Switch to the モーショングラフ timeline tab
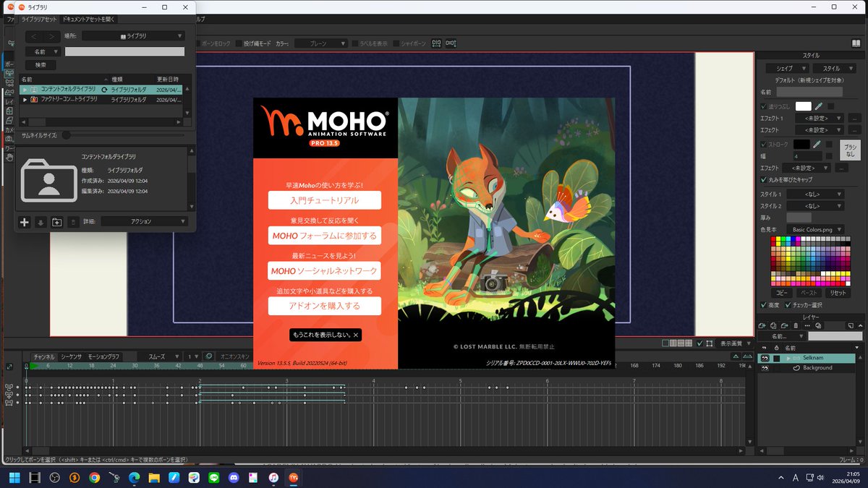This screenshot has height=488, width=868. [103, 357]
